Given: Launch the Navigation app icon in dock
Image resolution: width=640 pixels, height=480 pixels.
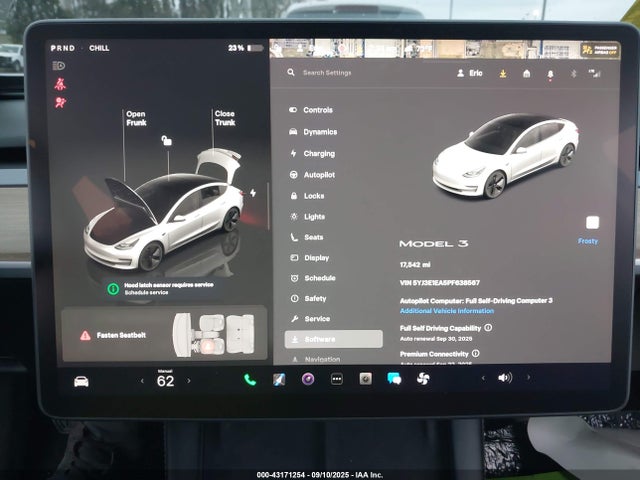Looking at the screenshot, I should (279, 380).
